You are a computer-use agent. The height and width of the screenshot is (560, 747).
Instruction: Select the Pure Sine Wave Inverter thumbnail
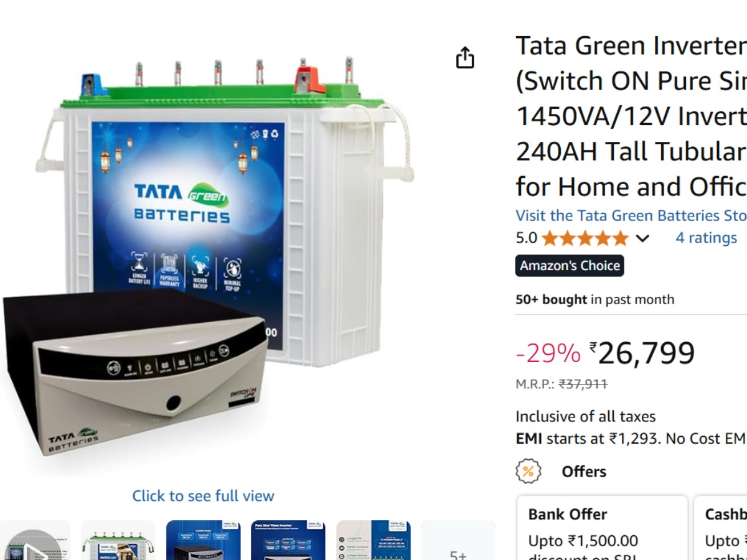[x=288, y=540]
